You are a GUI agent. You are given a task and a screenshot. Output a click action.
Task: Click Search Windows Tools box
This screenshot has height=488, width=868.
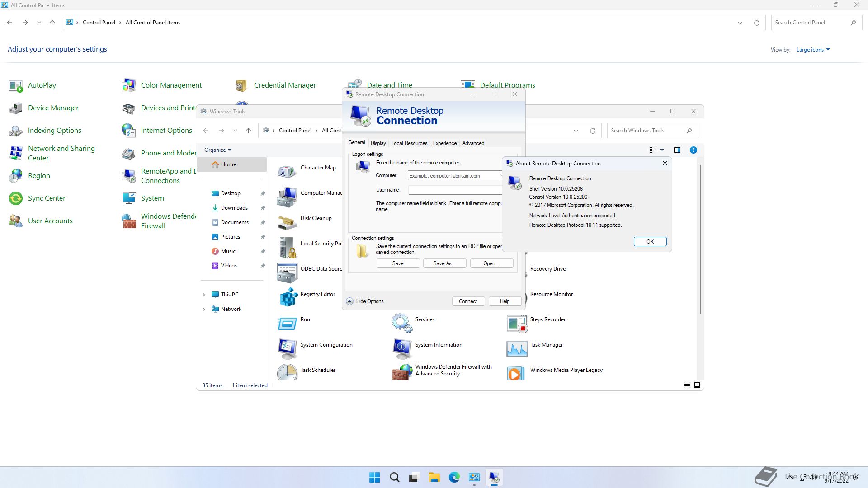coord(652,131)
